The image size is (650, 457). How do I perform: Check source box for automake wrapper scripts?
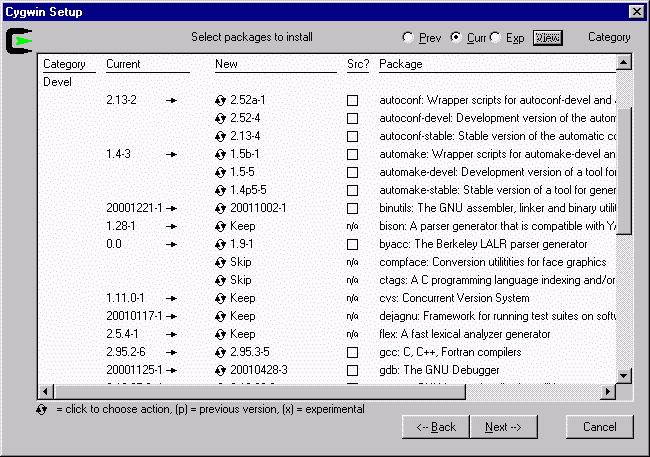(x=352, y=155)
